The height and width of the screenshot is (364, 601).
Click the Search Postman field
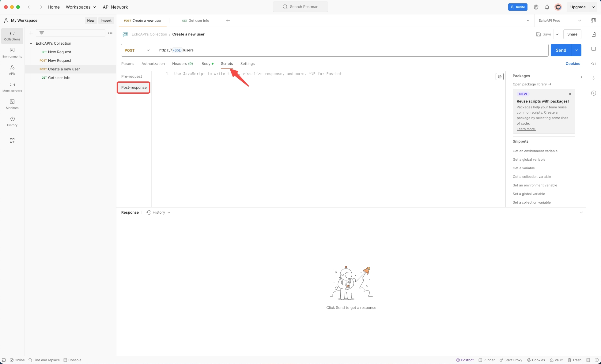pyautogui.click(x=300, y=7)
